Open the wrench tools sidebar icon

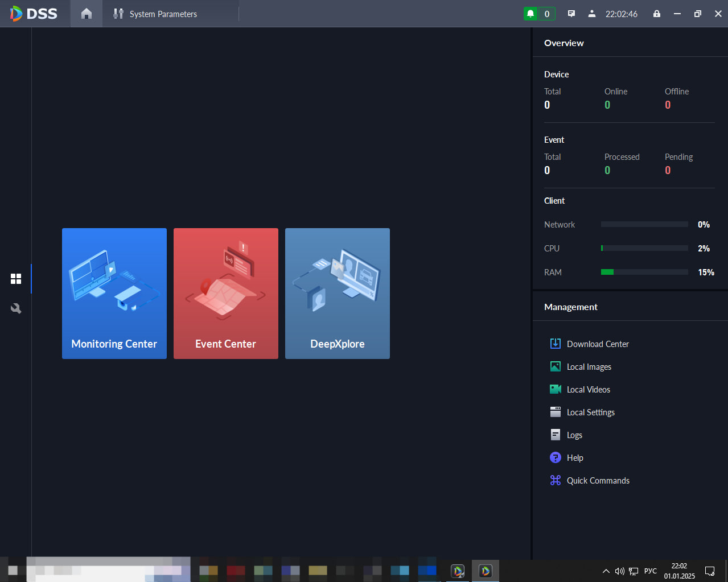click(x=16, y=308)
